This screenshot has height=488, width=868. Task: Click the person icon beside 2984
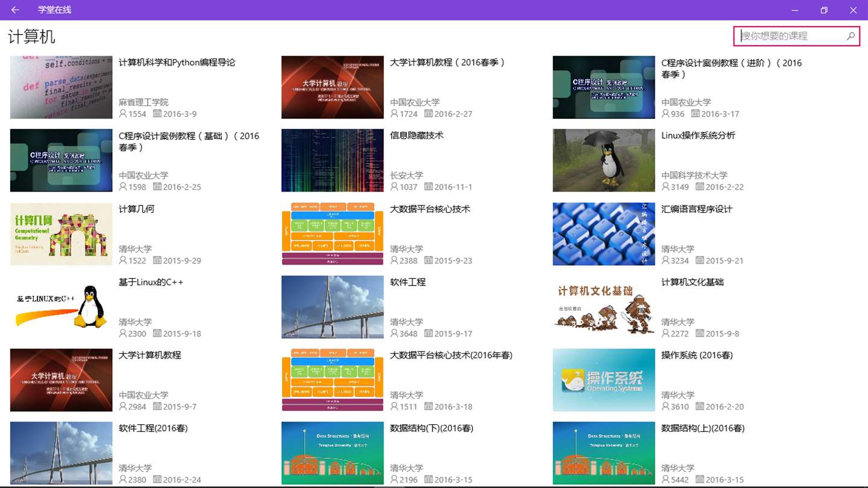tap(123, 407)
